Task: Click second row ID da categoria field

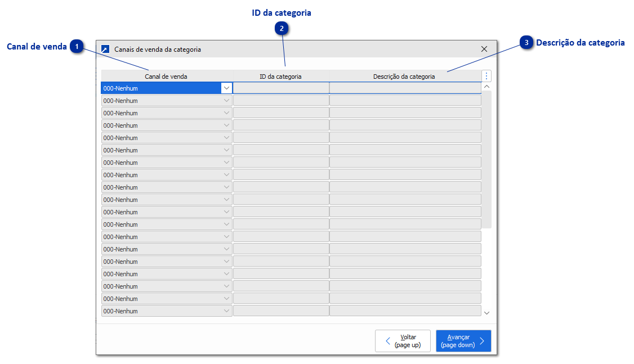Action: (280, 101)
